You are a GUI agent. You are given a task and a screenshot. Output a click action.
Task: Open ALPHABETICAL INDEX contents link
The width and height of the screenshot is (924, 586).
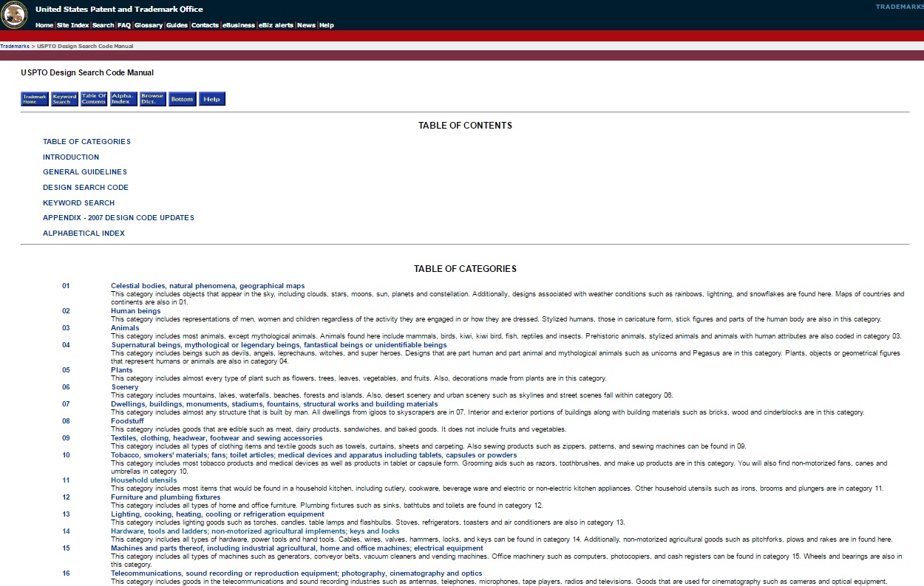(x=84, y=234)
